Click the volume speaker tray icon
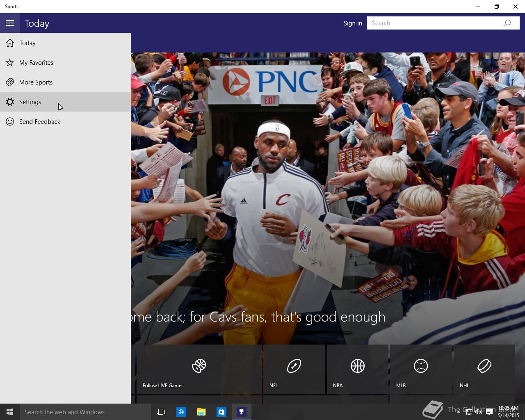Image resolution: width=525 pixels, height=420 pixels. [479, 412]
